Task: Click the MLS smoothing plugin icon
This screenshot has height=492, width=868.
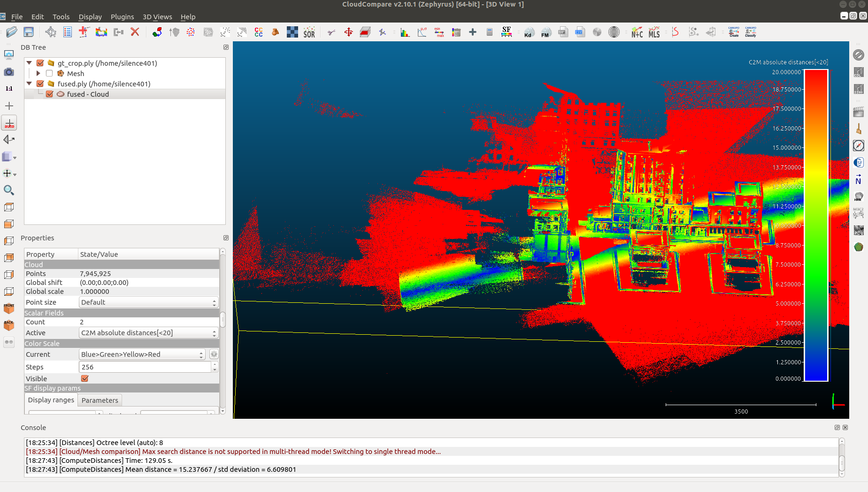Action: coord(654,32)
